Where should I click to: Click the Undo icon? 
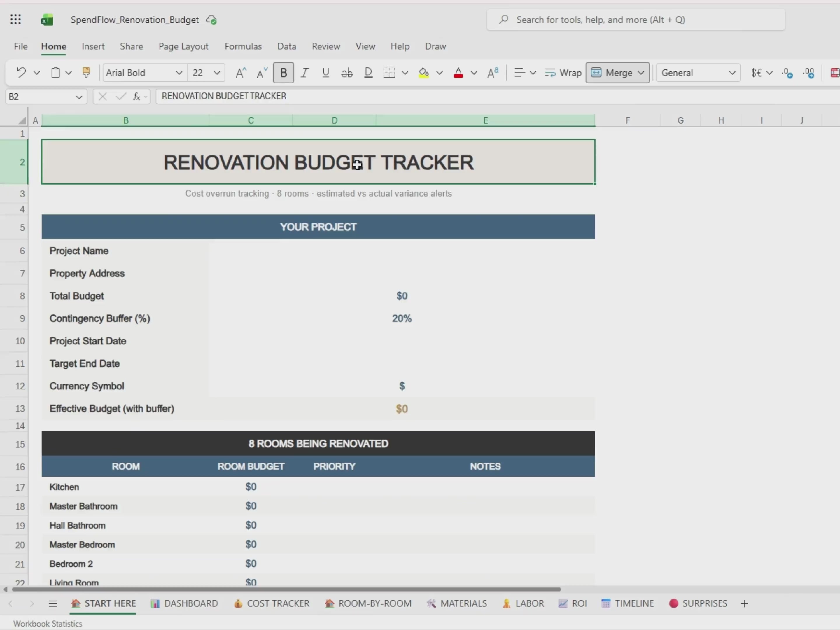[x=21, y=73]
